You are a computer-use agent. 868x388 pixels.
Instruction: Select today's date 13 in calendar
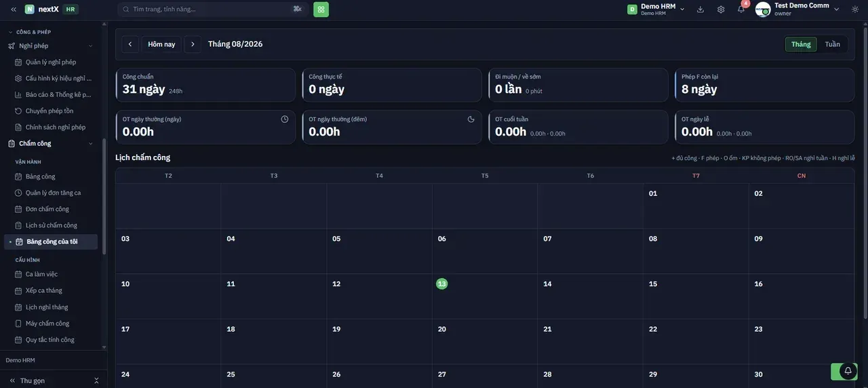[x=442, y=284]
